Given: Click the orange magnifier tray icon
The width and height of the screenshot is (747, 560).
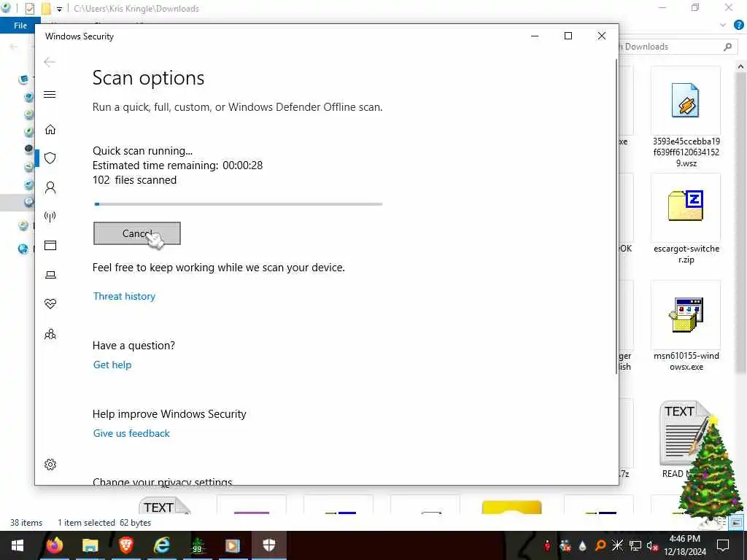Looking at the screenshot, I should 600,545.
